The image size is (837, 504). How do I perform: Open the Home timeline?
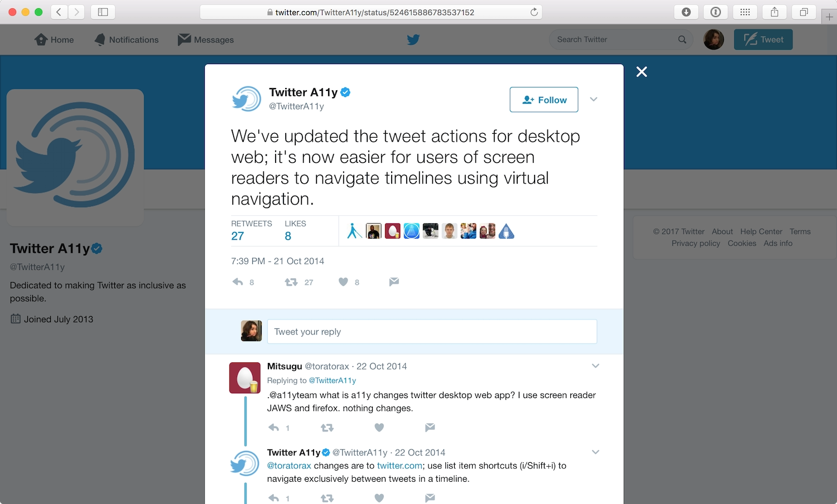54,39
